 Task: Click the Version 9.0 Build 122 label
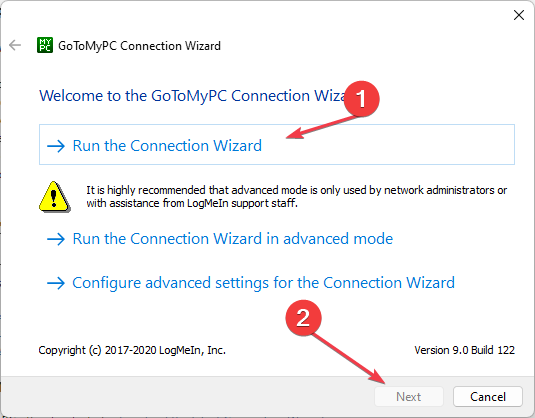464,350
